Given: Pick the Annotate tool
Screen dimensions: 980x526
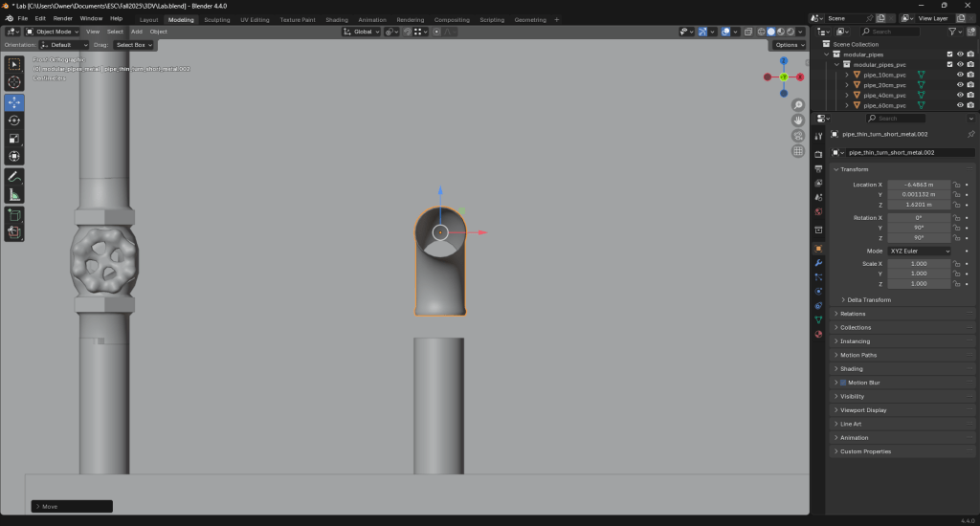Looking at the screenshot, I should (14, 177).
